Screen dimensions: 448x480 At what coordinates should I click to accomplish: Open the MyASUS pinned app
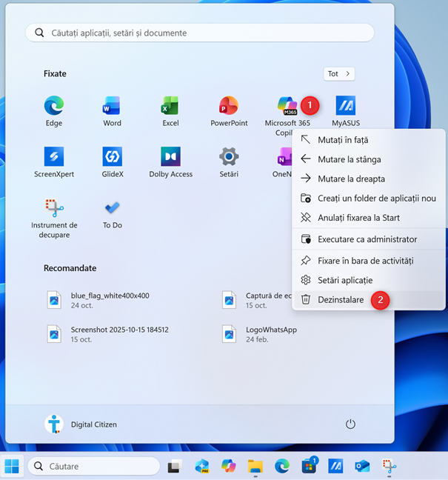tap(346, 111)
